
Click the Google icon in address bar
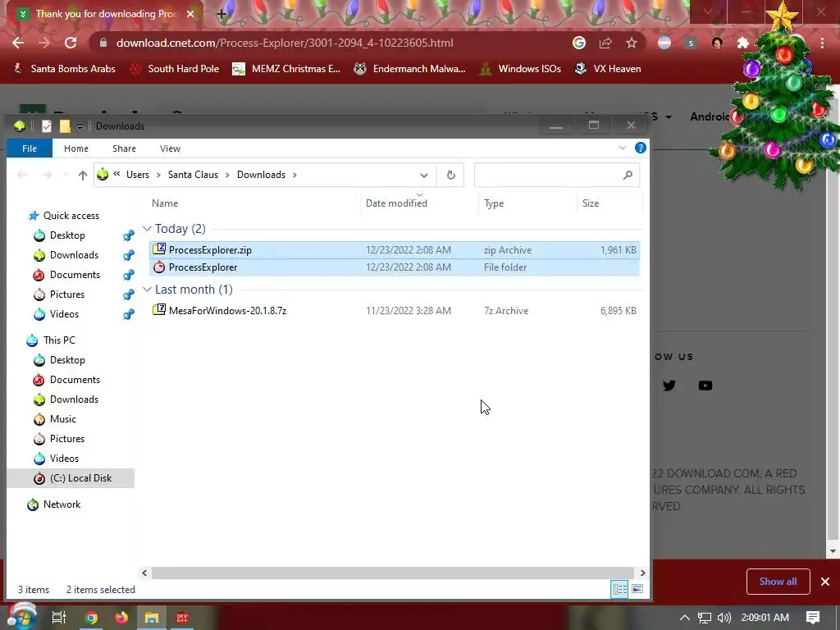(x=579, y=43)
